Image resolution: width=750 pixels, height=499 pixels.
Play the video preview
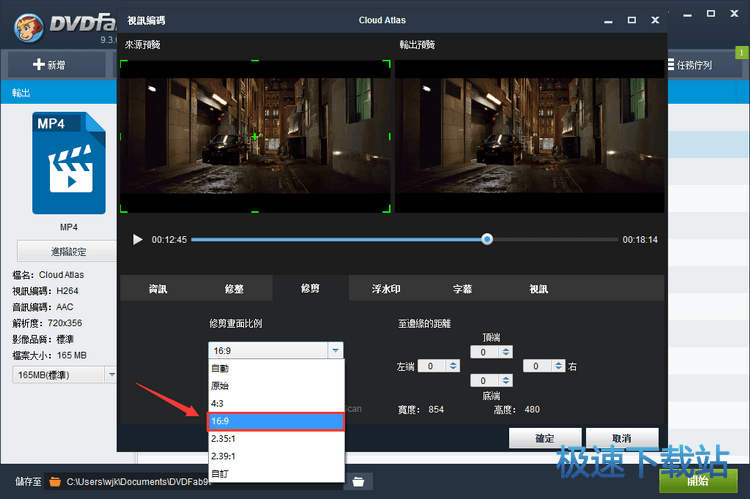coord(138,239)
